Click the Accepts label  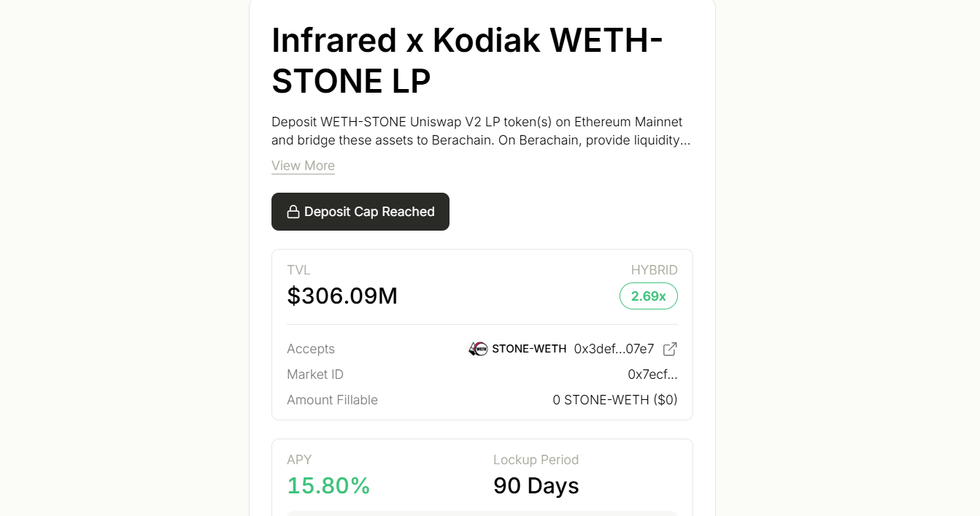tap(311, 349)
